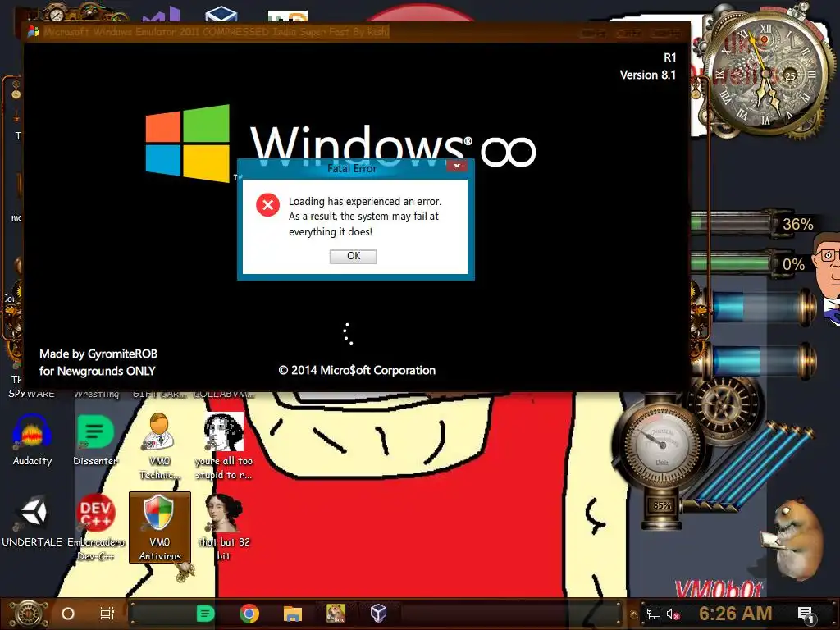Screen dimensions: 840x630
Task: Open the Embarcadero Dev-C++ desktop shortcut
Action: (95, 527)
